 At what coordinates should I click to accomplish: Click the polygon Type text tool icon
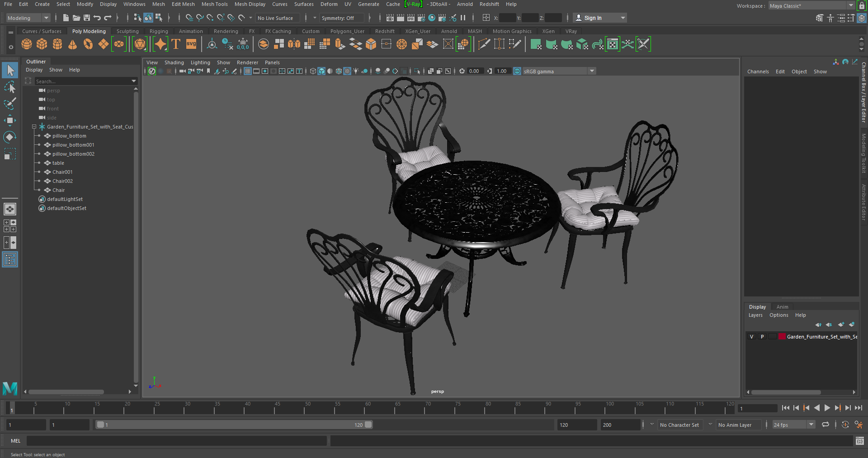tap(176, 44)
